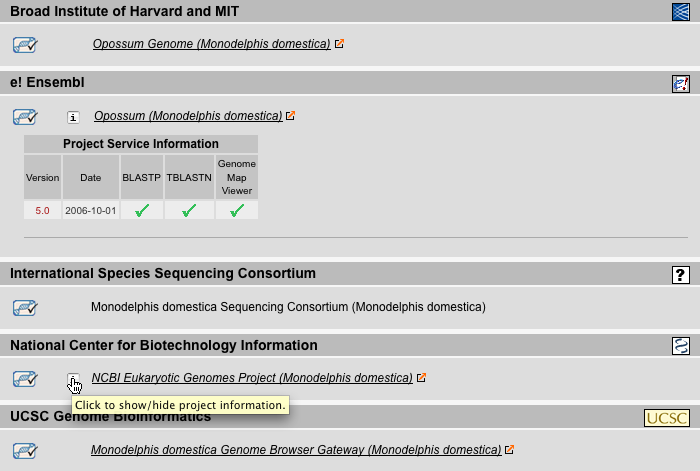Open the Ensembl Opossum (Monodelphis domestica) link
700x471 pixels.
tap(188, 116)
